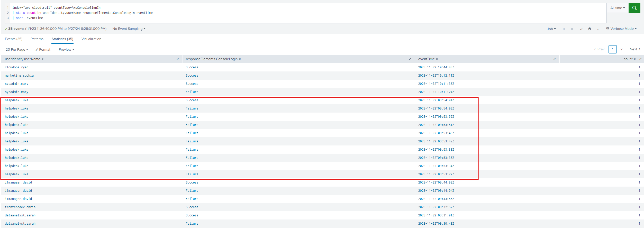Image resolution: width=644 pixels, height=229 pixels.
Task: Switch to the Visualization tab
Action: (x=91, y=39)
